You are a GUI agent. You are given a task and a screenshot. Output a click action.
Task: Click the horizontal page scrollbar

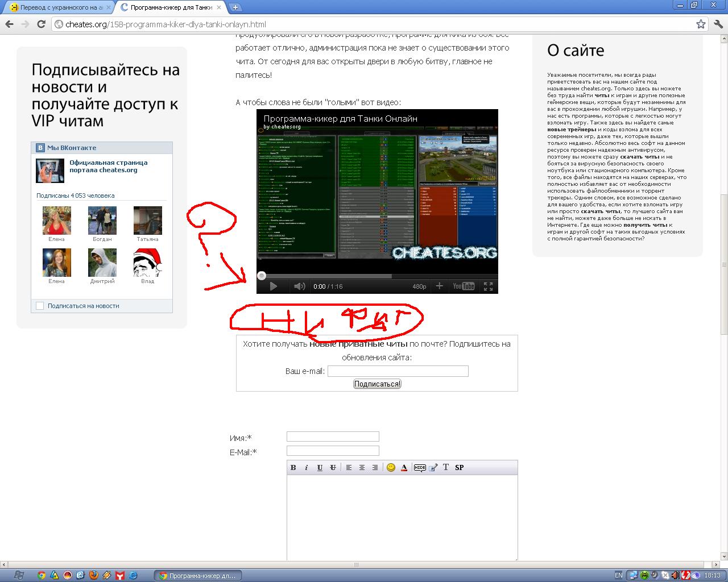(x=357, y=565)
